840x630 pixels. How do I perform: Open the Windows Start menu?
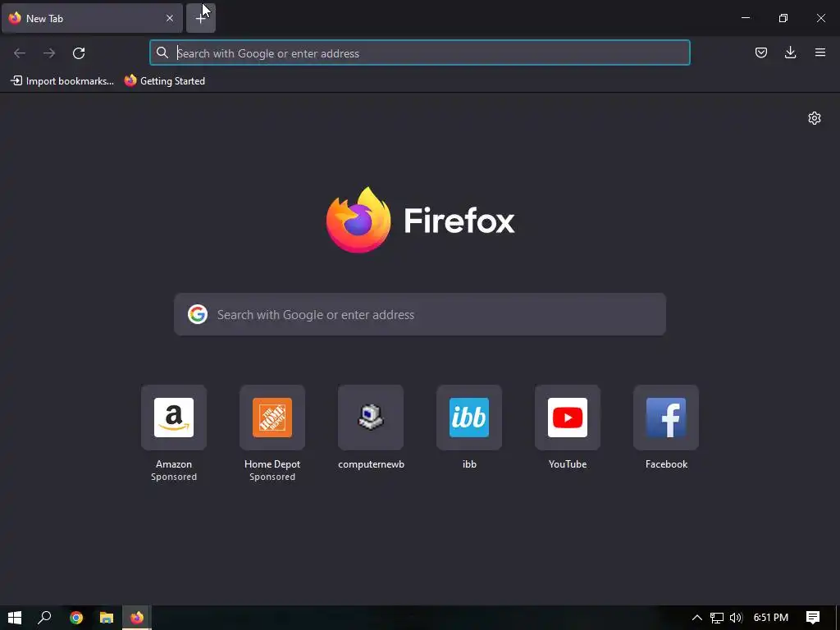coord(15,618)
